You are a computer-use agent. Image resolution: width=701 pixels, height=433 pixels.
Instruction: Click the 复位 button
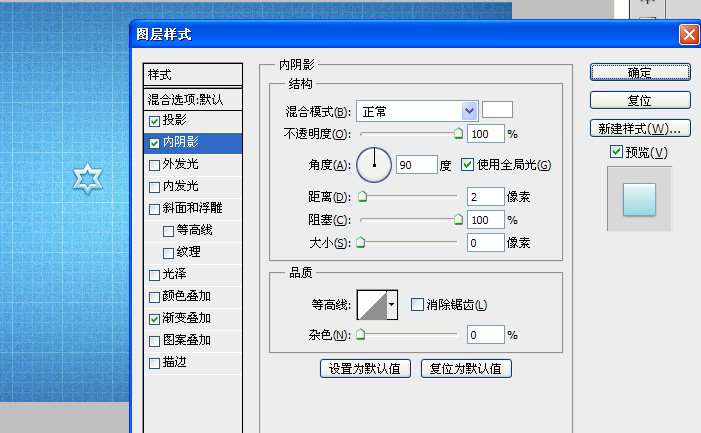[x=640, y=101]
